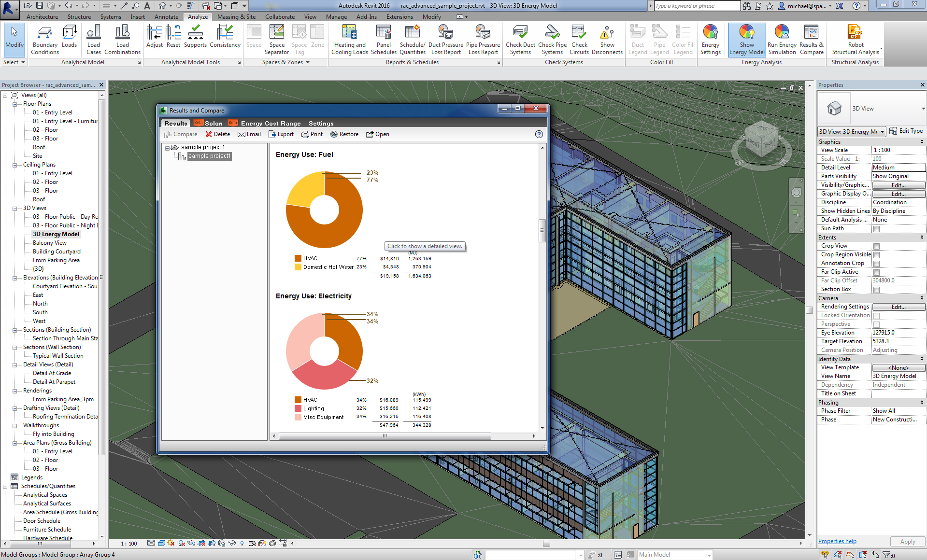Click the HVAC orange legend swatch under Fuel
Image resolution: width=927 pixels, height=560 pixels.
pyautogui.click(x=298, y=258)
